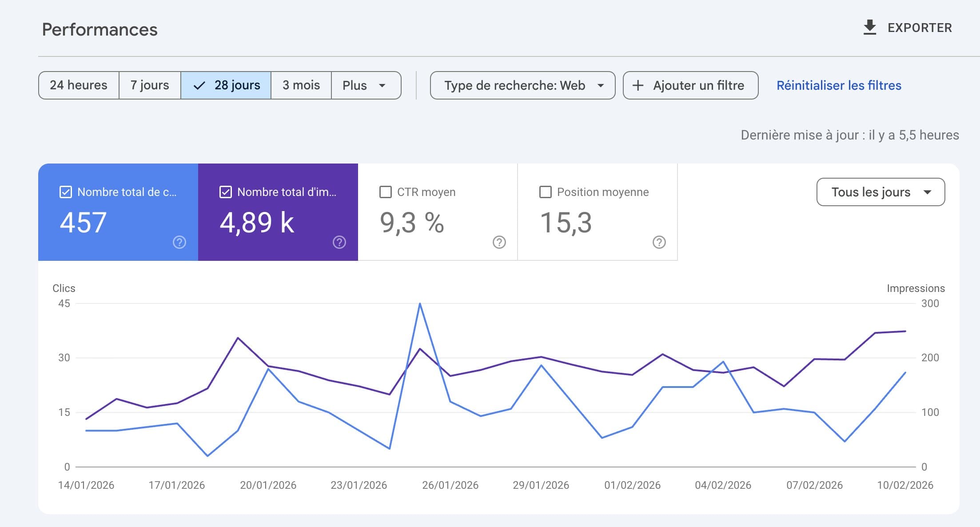Open the Plus period dropdown
The height and width of the screenshot is (527, 980).
click(x=365, y=85)
